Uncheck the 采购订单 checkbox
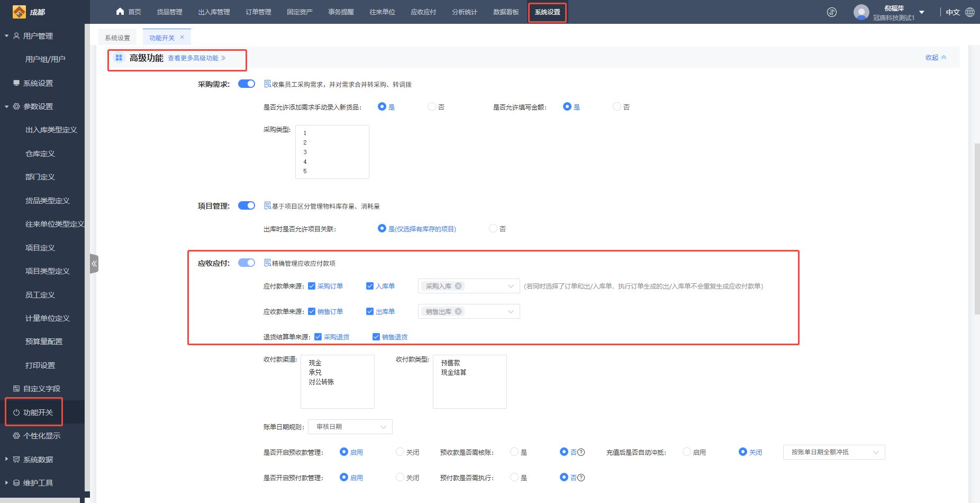980x503 pixels. [312, 286]
